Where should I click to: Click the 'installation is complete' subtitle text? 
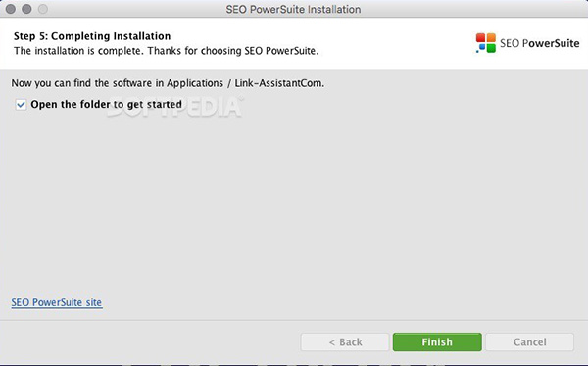(167, 51)
